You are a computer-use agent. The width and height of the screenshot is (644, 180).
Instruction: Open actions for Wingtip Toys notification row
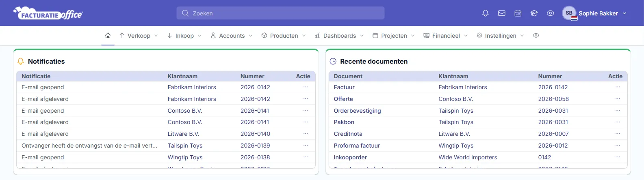(x=306, y=157)
